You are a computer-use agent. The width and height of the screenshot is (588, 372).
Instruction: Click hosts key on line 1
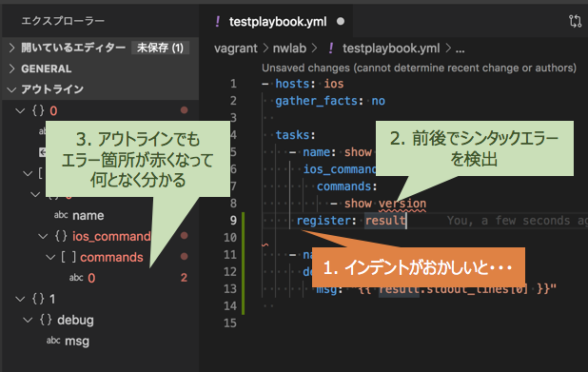click(292, 84)
